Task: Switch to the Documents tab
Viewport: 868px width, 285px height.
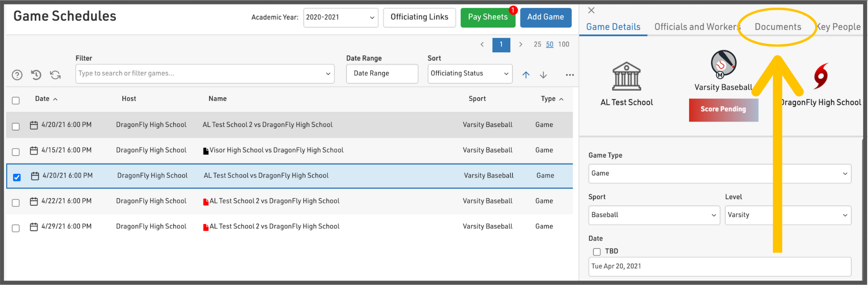Action: pyautogui.click(x=778, y=27)
